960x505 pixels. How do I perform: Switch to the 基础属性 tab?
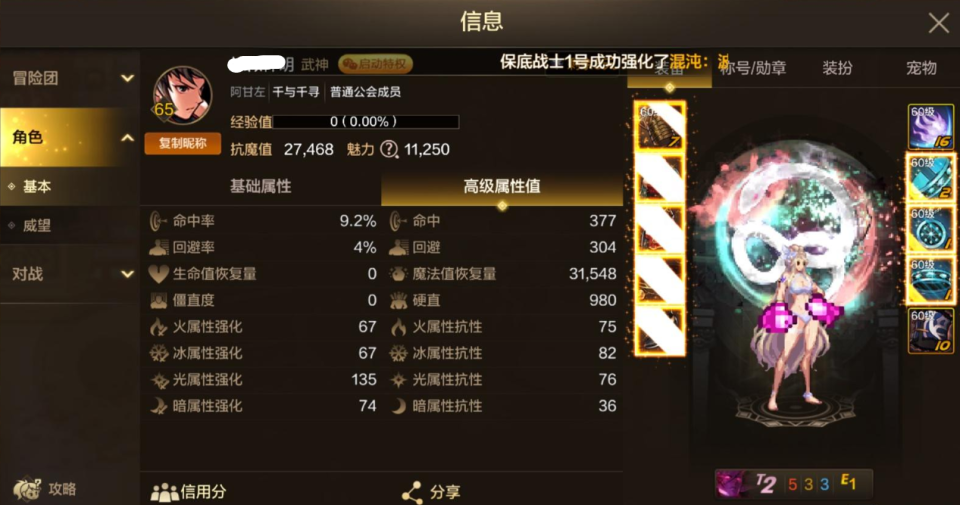pos(261,186)
